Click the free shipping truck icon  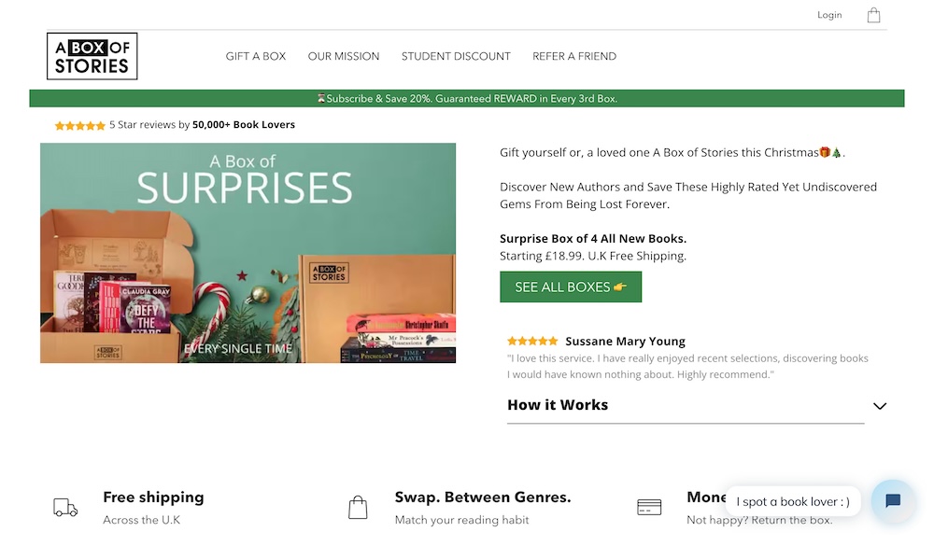click(x=65, y=508)
